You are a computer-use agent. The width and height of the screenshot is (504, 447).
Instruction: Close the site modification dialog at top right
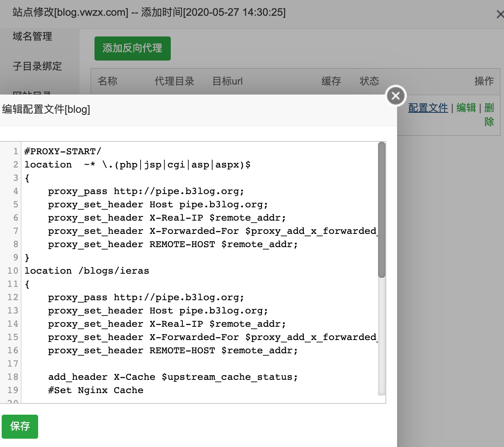[500, 15]
